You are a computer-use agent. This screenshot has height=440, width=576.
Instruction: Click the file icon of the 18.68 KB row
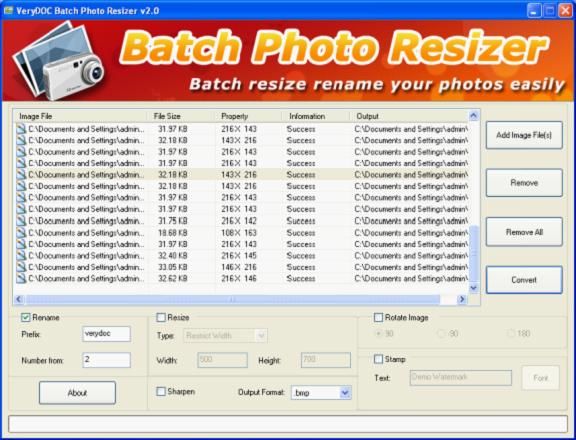[22, 232]
